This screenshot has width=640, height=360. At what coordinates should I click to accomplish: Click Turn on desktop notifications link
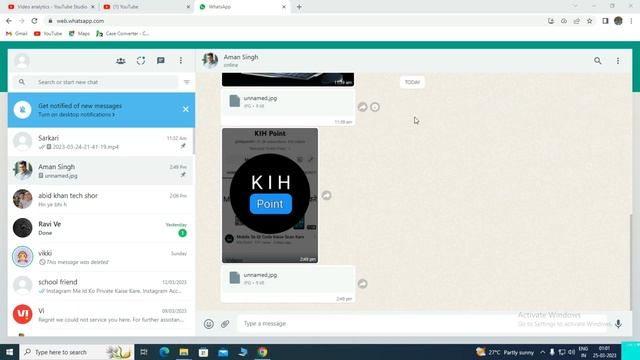coord(76,115)
